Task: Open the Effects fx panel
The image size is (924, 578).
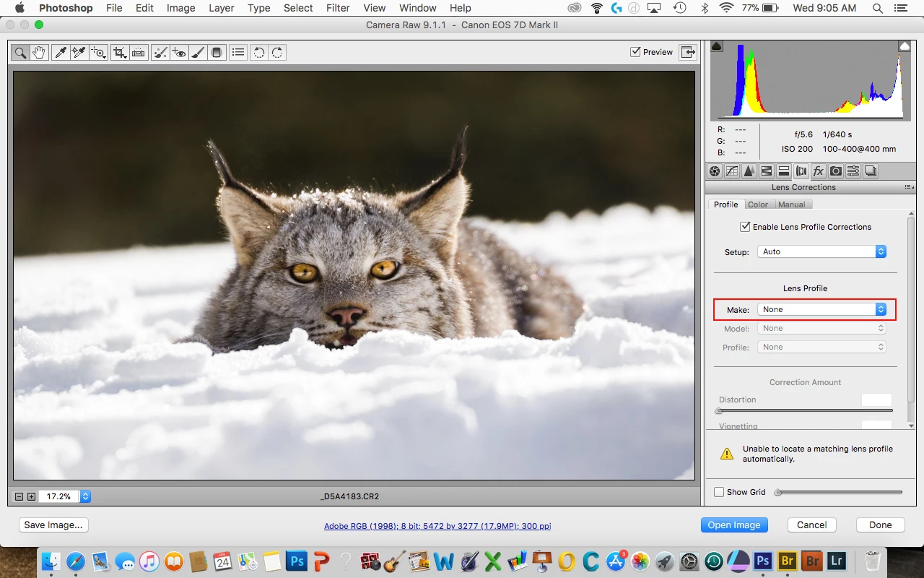Action: pyautogui.click(x=818, y=171)
